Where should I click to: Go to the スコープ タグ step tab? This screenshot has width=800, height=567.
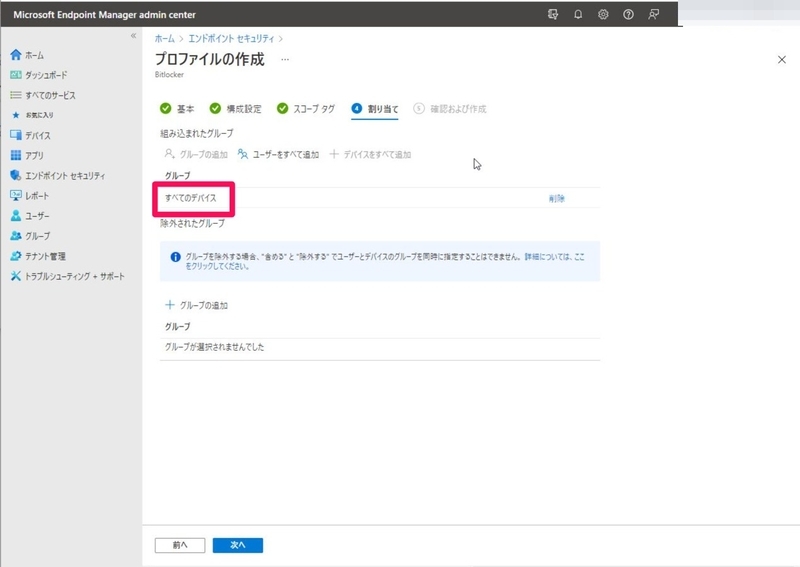(x=306, y=109)
